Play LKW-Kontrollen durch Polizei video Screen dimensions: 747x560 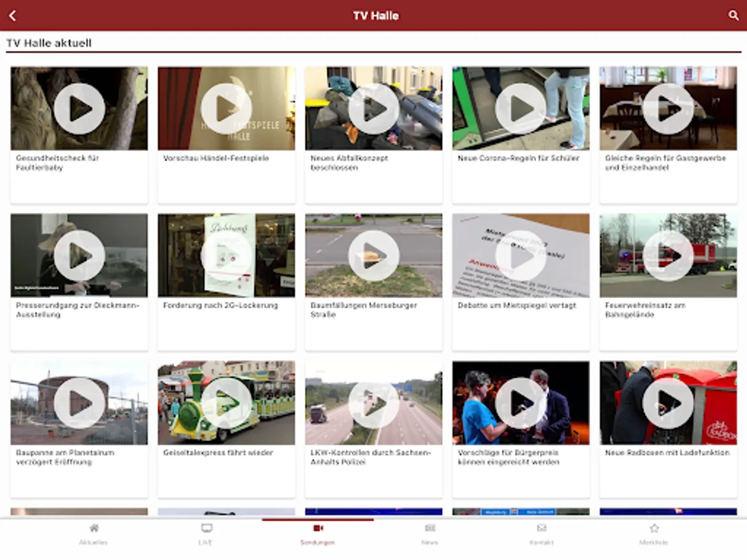(374, 403)
